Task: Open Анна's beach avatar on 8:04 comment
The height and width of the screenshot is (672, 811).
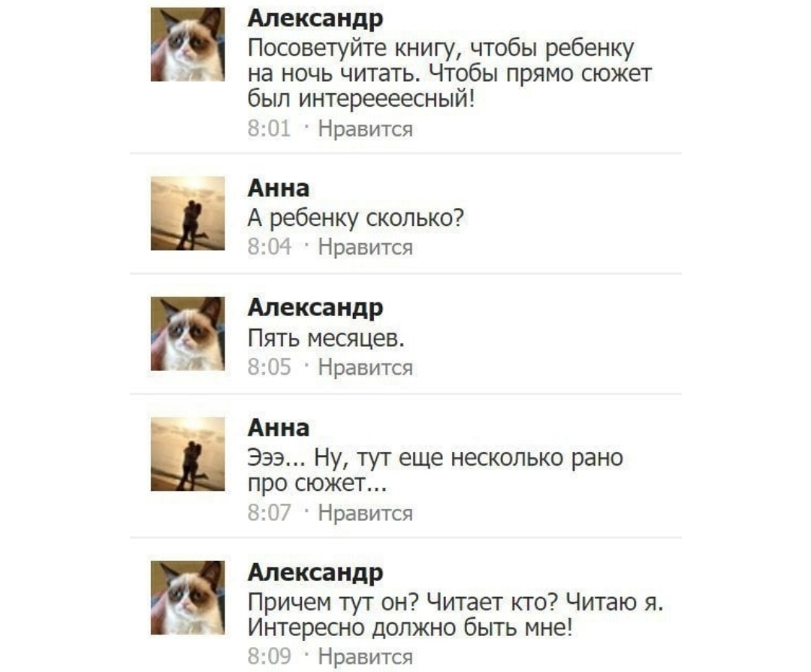Action: click(188, 213)
